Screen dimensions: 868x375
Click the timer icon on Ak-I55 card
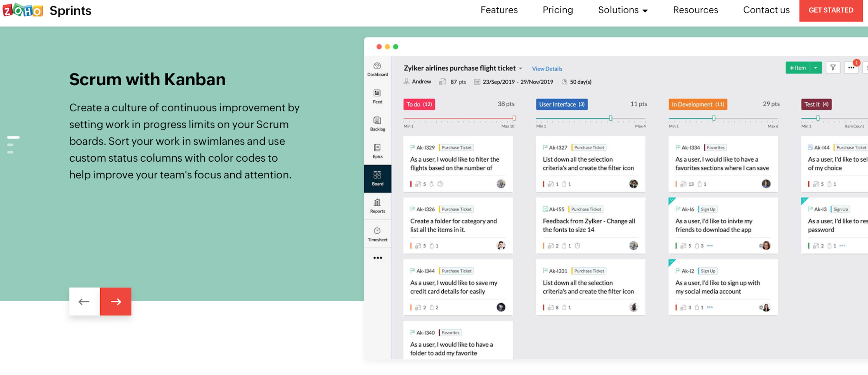pyautogui.click(x=578, y=246)
